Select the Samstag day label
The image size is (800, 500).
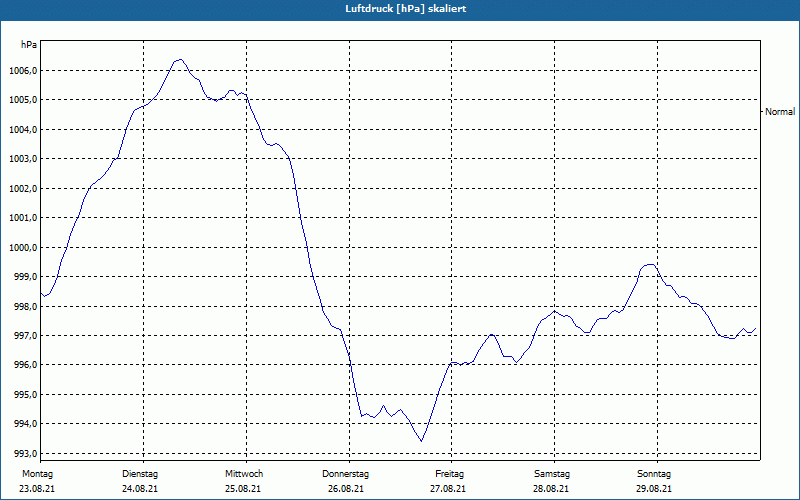click(x=552, y=474)
